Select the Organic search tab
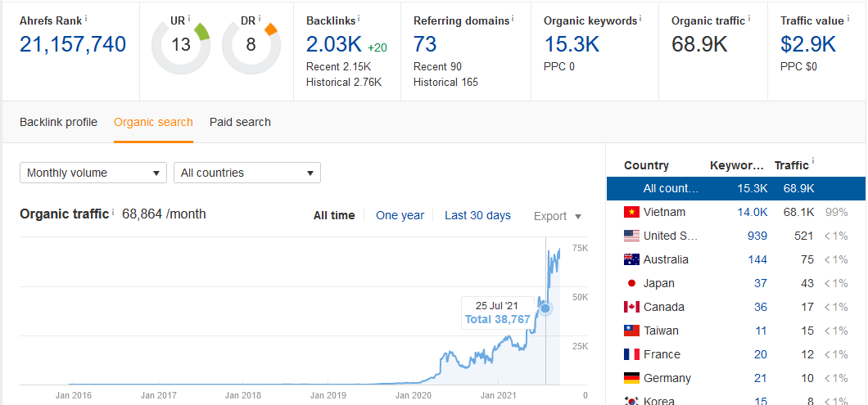This screenshot has height=405, width=868. tap(153, 122)
